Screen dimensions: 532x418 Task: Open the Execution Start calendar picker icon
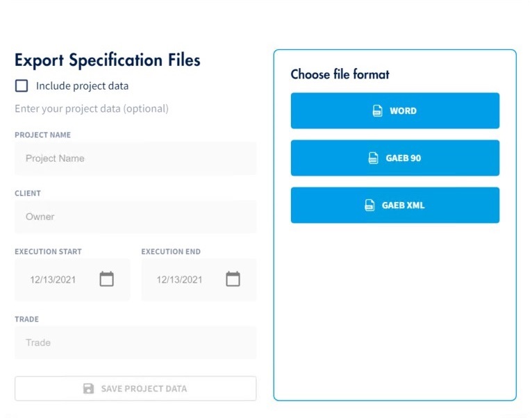[x=106, y=279]
